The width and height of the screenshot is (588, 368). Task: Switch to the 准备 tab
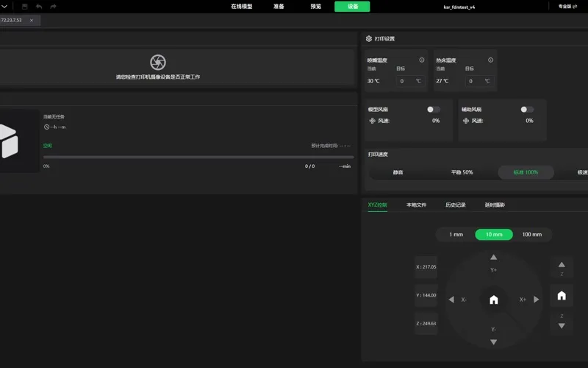[x=279, y=7]
